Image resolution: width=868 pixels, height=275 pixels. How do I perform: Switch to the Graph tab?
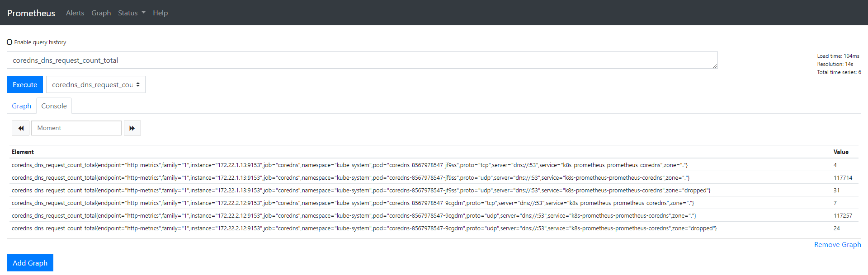(21, 106)
